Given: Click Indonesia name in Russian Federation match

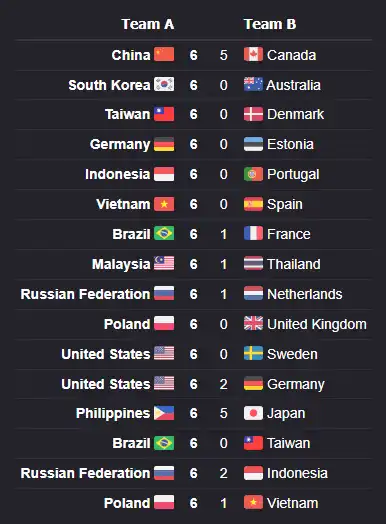Looking at the screenshot, I should [x=297, y=473].
